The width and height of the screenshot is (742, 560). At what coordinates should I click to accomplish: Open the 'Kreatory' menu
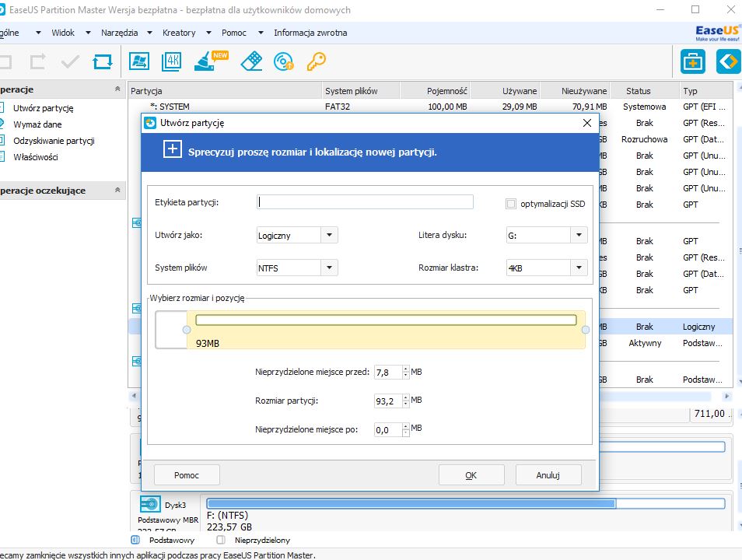click(179, 33)
